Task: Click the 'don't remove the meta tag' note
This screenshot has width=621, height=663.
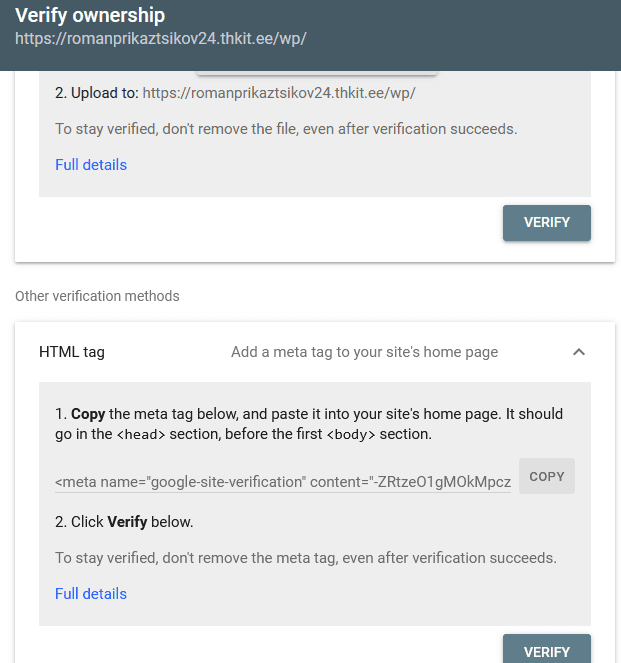Action: coord(306,558)
